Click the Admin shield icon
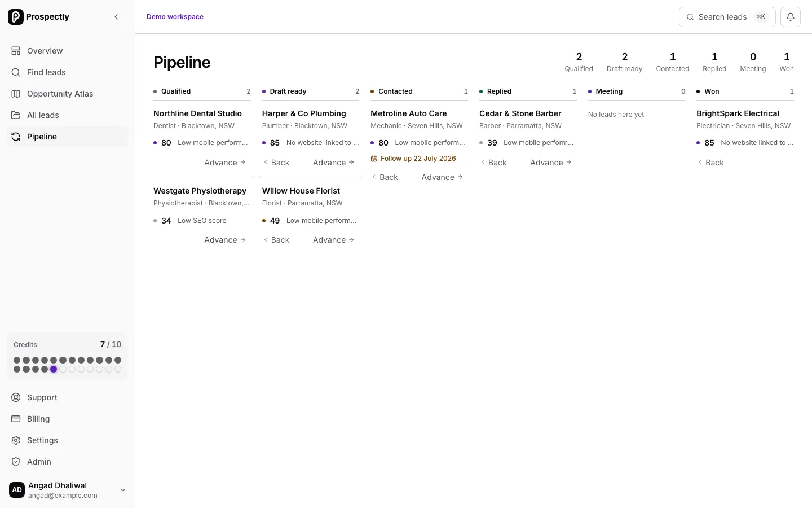 point(16,462)
